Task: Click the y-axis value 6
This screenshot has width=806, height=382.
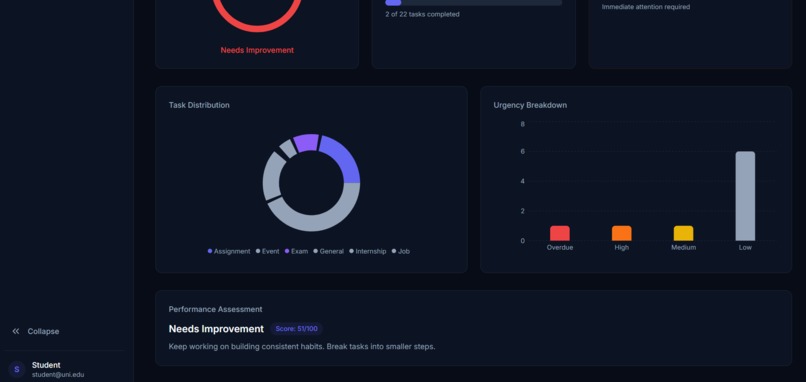Action: (x=522, y=151)
